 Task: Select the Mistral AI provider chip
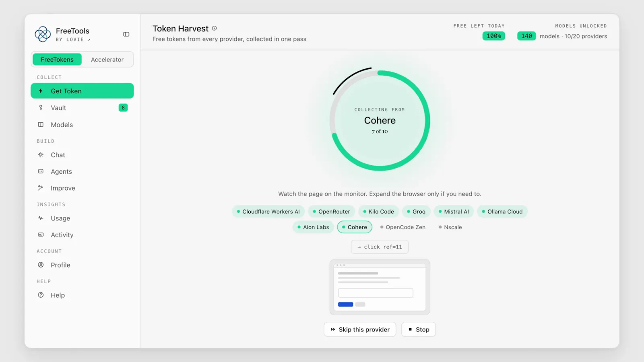(x=454, y=212)
